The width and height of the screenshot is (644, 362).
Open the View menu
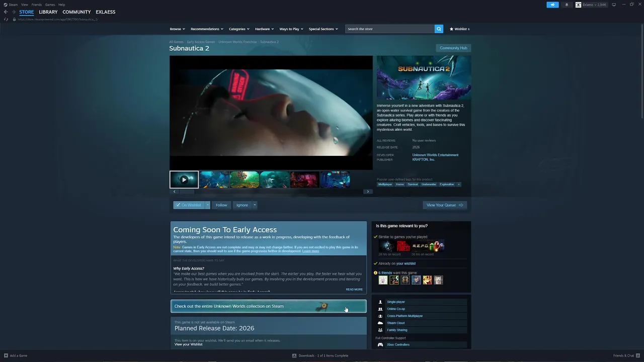tap(24, 5)
